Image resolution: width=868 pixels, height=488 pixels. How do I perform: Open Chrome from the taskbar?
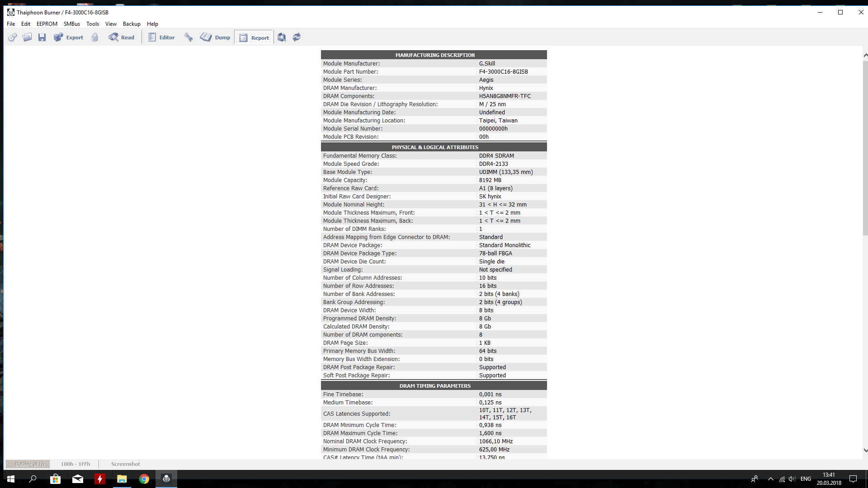click(144, 479)
